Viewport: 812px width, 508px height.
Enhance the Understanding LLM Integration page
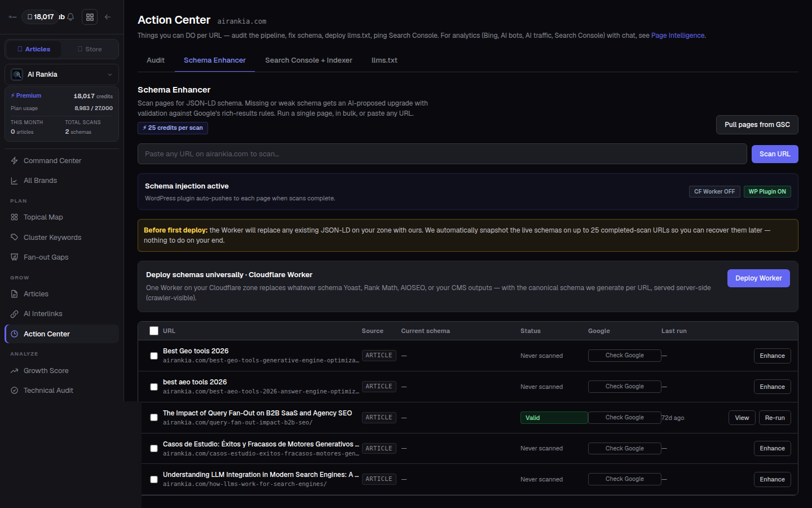click(x=772, y=480)
